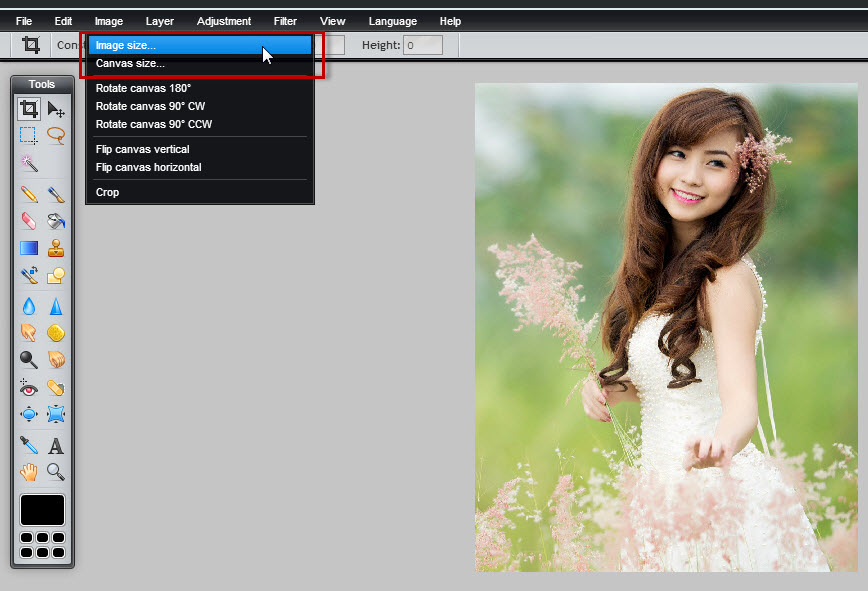Open the File menu

click(x=24, y=21)
